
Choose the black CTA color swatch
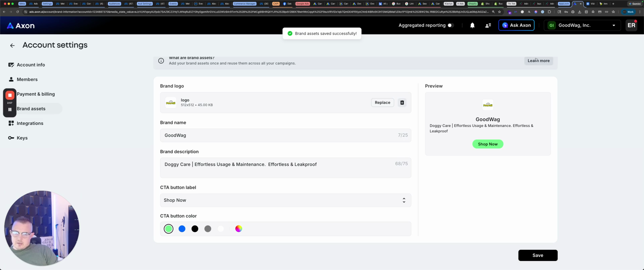tap(195, 229)
